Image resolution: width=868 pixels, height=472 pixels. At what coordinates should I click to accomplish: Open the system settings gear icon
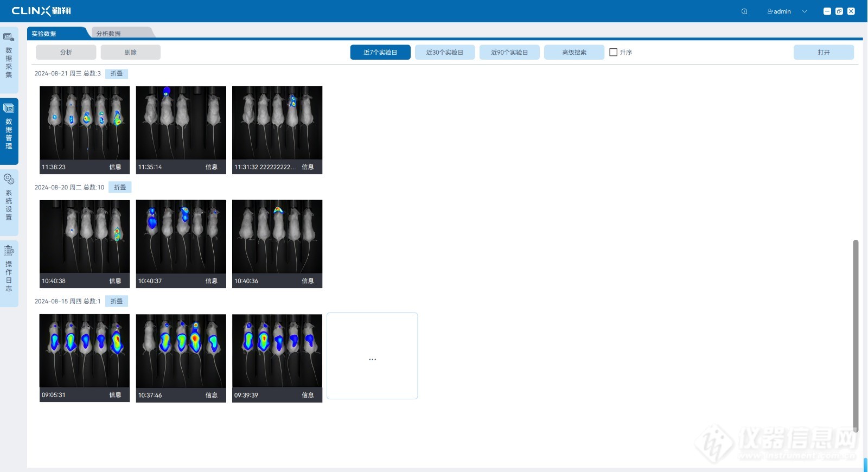pyautogui.click(x=9, y=179)
